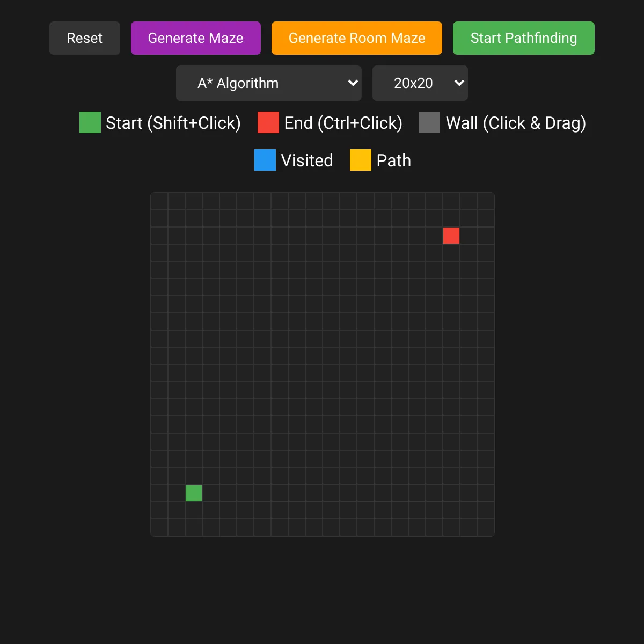Click the Generate Maze button
644x644 pixels.
coord(195,38)
